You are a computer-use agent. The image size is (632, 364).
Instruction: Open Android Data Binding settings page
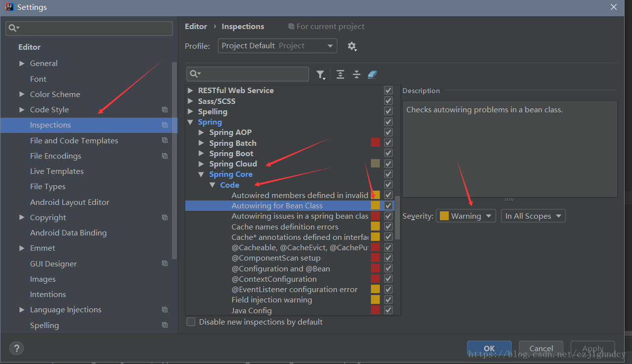(68, 233)
